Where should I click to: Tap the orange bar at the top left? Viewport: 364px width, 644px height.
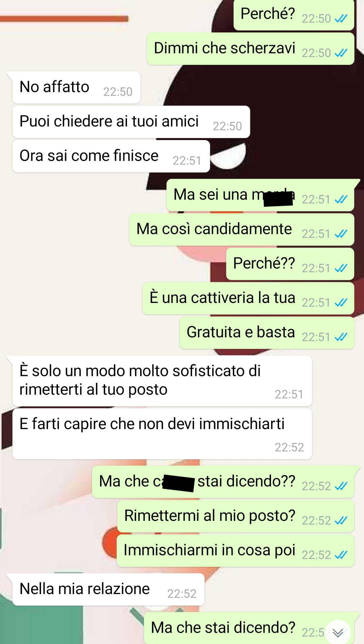[64, 19]
